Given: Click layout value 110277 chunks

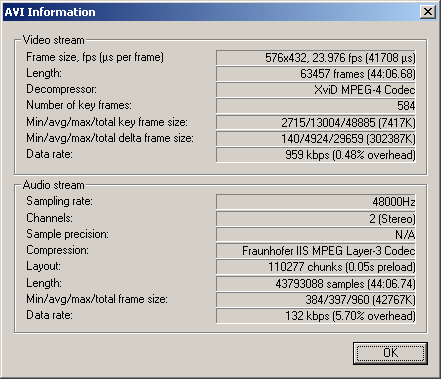Looking at the screenshot, I should (x=316, y=267).
